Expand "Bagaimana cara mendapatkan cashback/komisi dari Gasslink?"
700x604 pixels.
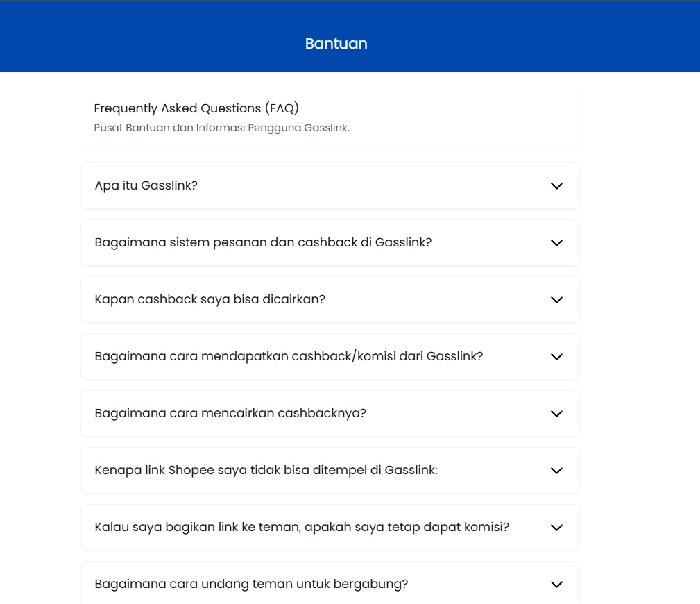(289, 357)
